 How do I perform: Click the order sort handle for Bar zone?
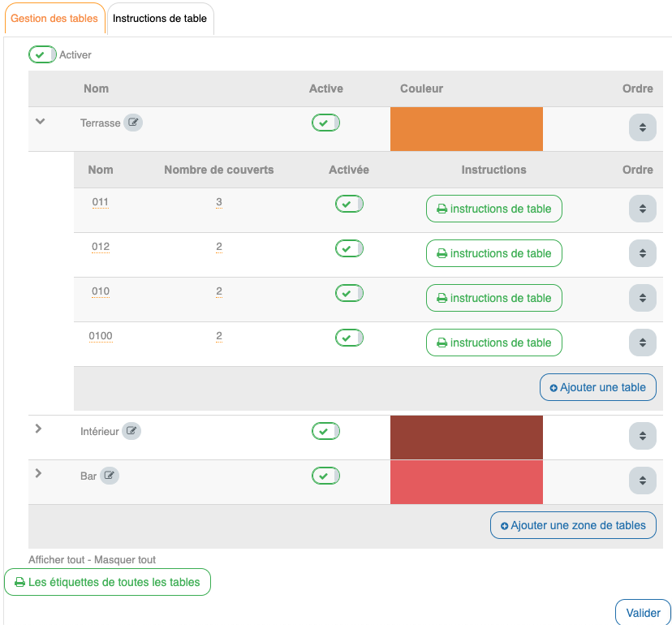pos(642,480)
